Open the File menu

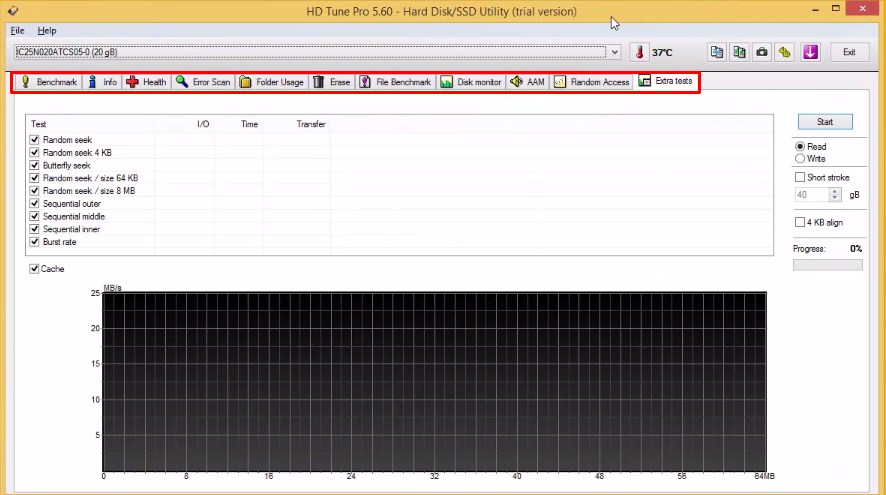point(18,31)
